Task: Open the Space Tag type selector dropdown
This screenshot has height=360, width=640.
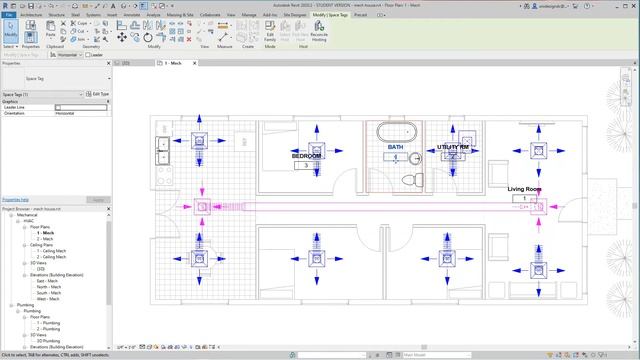Action: [109, 78]
